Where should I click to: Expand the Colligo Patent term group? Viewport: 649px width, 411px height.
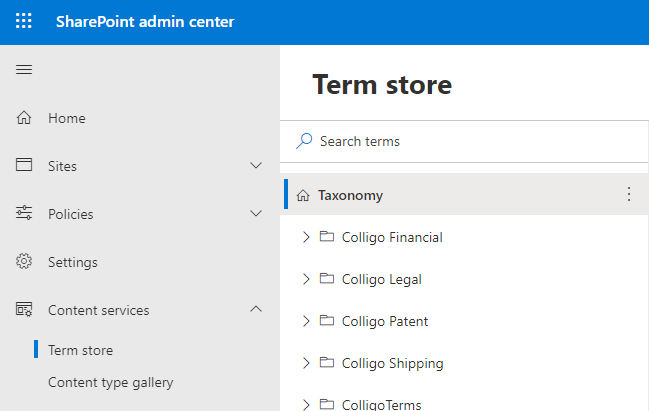click(306, 321)
